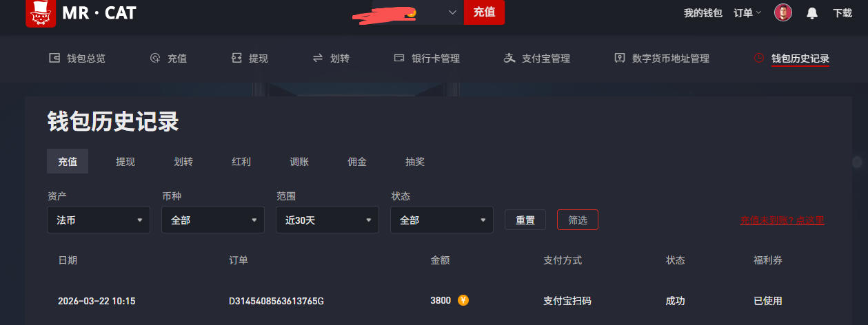Click the red 充值未到账 help link
The image size is (868, 325).
783,220
